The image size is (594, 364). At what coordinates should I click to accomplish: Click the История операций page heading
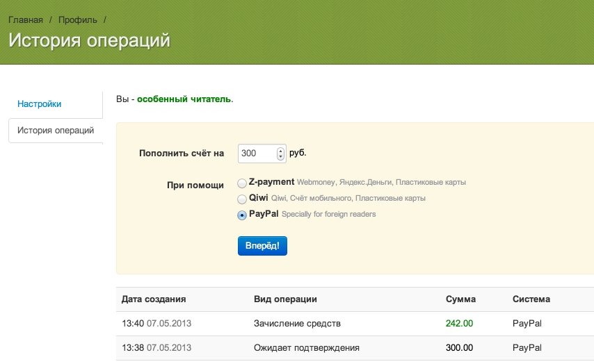[x=90, y=40]
